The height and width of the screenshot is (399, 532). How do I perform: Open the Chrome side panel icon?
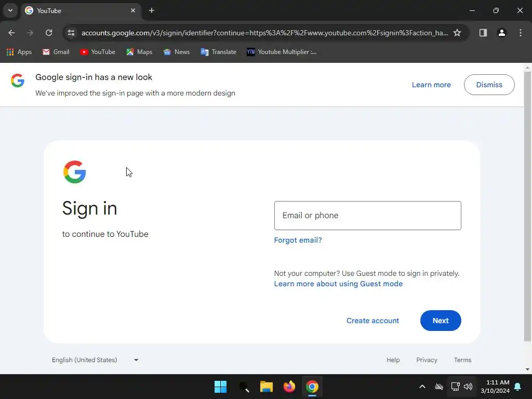pyautogui.click(x=483, y=33)
